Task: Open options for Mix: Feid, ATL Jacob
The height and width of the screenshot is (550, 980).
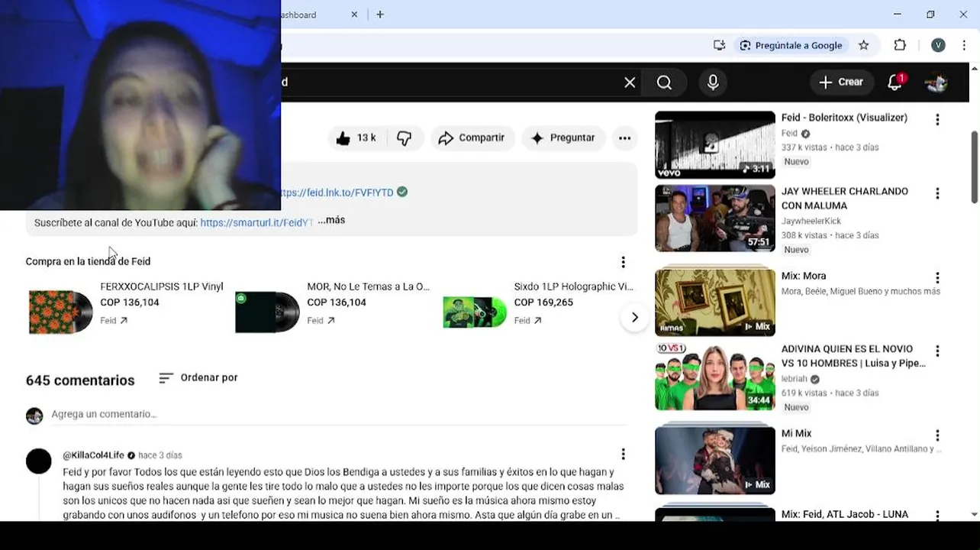Action: [937, 516]
